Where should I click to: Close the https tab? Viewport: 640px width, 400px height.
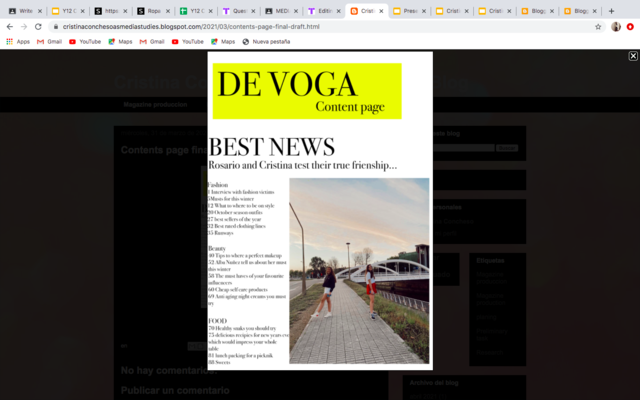click(x=125, y=11)
